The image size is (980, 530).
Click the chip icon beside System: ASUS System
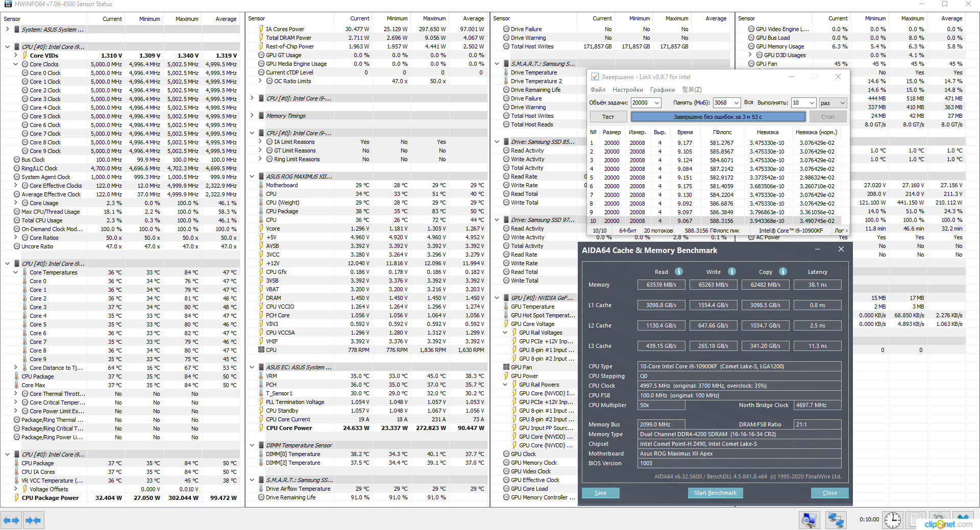pyautogui.click(x=17, y=30)
